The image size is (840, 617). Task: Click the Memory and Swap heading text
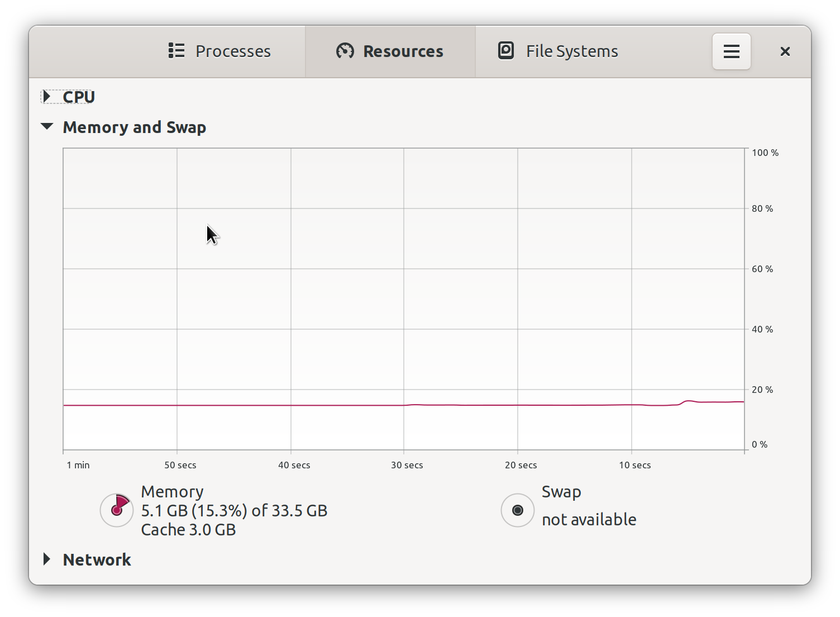[x=135, y=127]
